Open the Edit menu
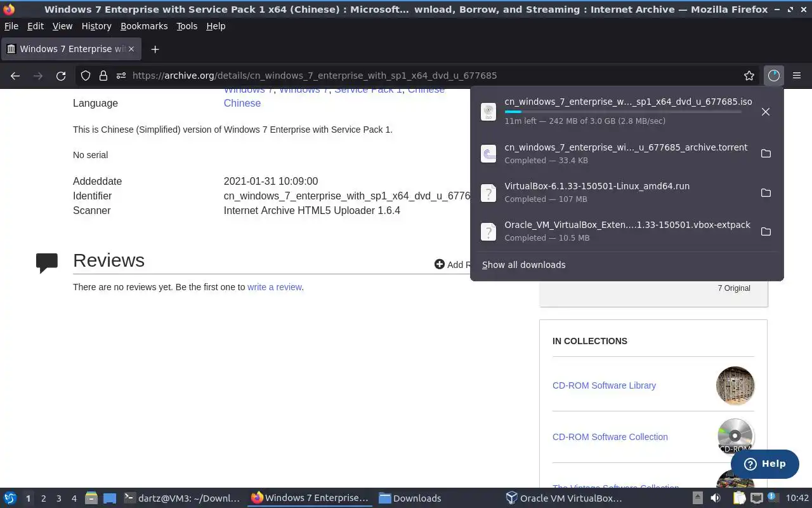The image size is (812, 508). click(x=36, y=26)
